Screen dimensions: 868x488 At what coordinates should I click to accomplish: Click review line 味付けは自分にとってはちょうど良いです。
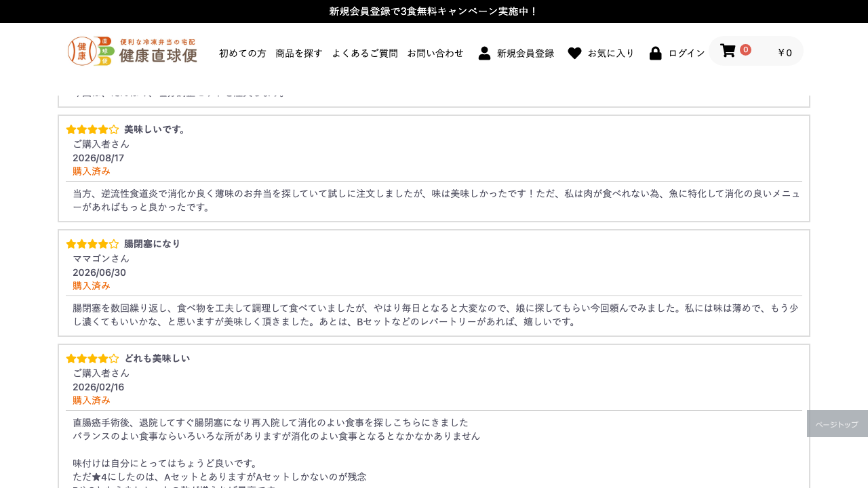[165, 463]
